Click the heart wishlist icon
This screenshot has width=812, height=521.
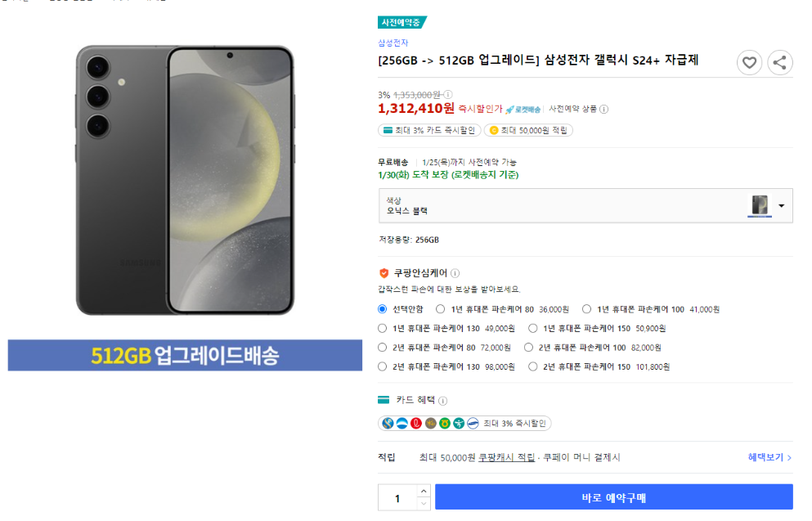click(x=750, y=62)
